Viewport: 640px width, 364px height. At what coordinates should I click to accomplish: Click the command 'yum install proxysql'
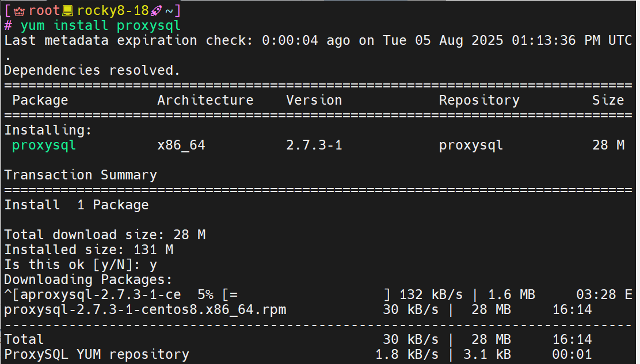[x=100, y=26]
